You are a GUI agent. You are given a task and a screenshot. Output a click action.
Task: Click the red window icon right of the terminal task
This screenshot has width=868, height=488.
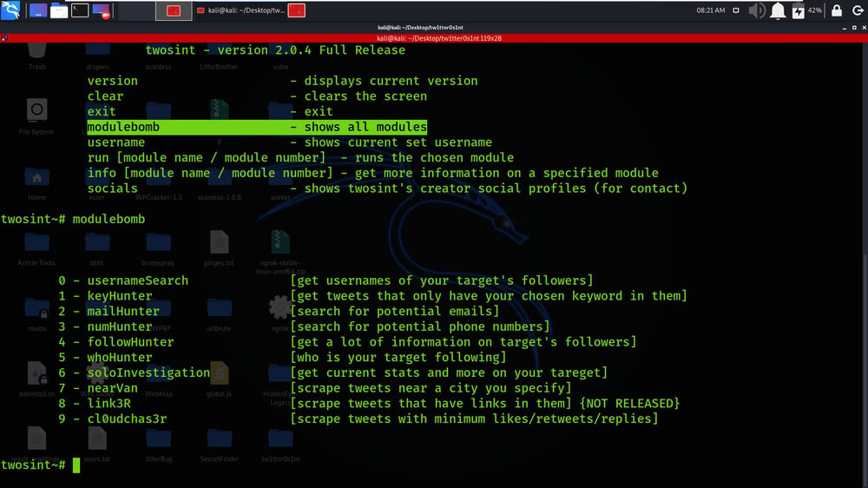(297, 10)
